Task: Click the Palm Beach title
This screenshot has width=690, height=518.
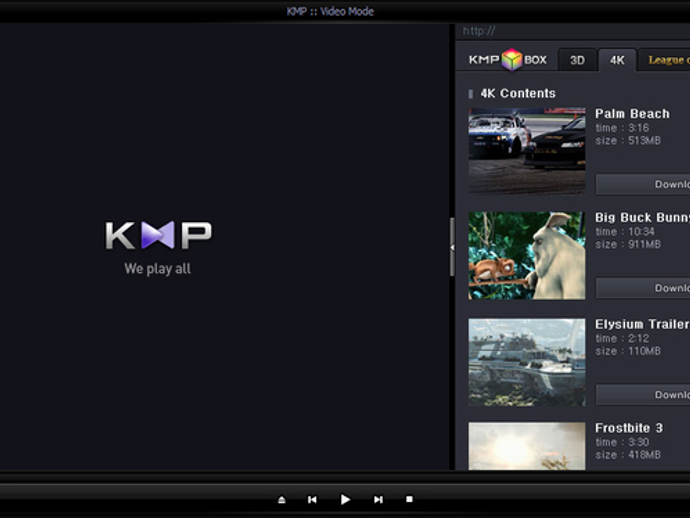Action: pos(632,114)
